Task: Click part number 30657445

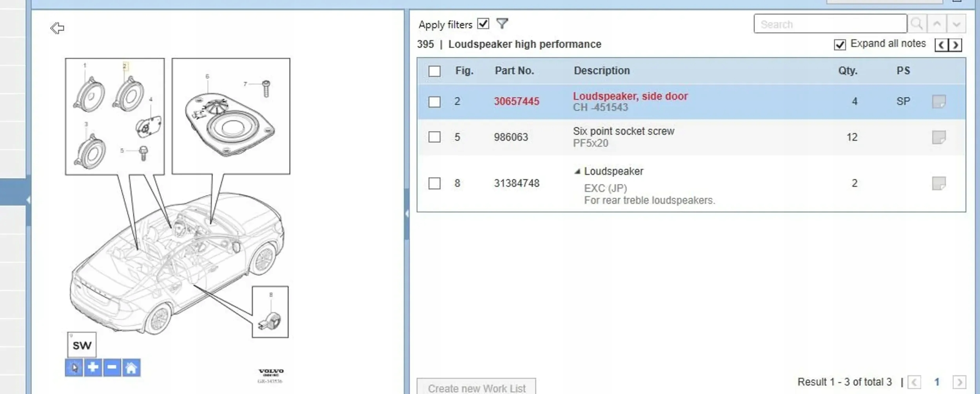Action: 517,101
